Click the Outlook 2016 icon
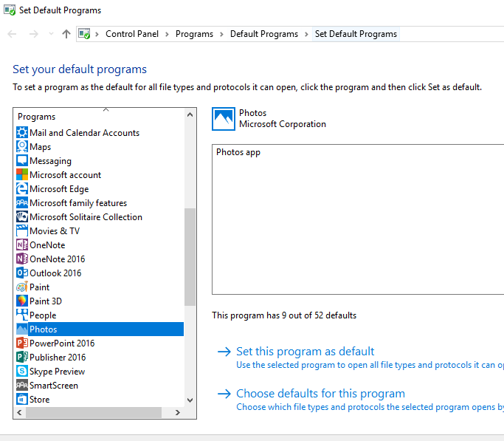The width and height of the screenshot is (504, 441). coord(22,273)
